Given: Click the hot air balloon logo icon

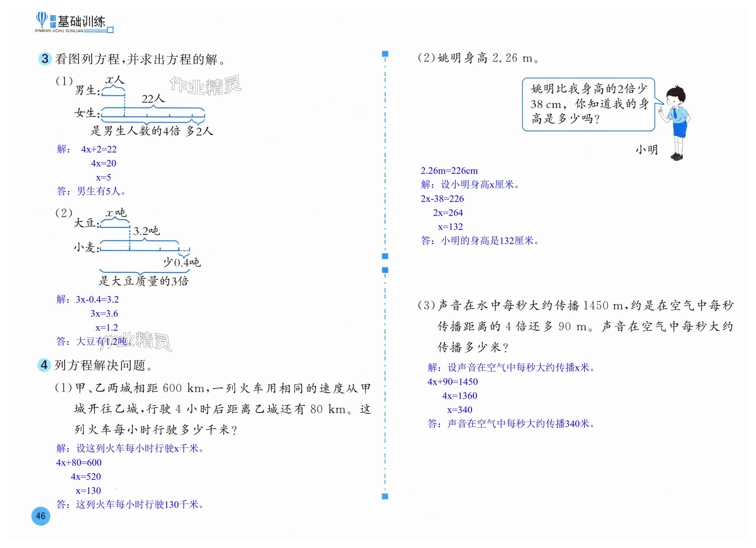Looking at the screenshot, I should pos(42,19).
